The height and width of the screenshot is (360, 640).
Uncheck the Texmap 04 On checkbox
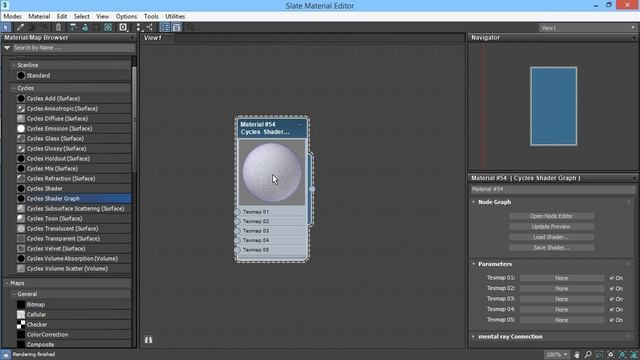click(612, 309)
